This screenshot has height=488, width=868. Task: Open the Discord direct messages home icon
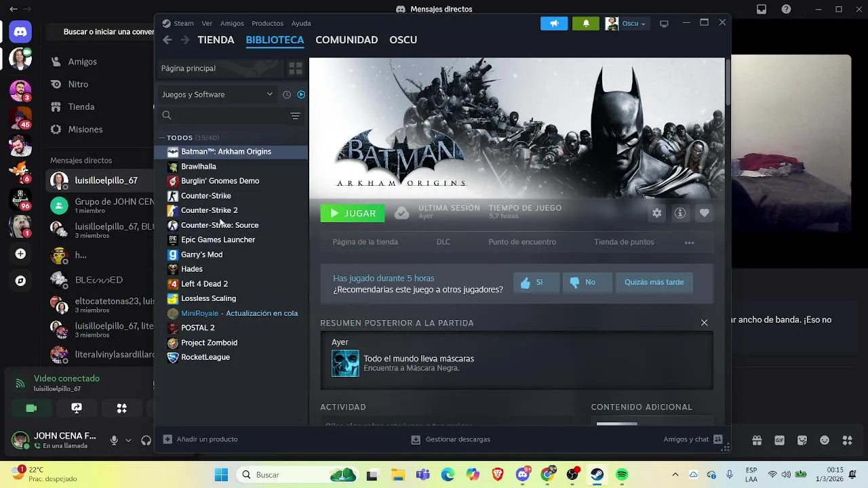pyautogui.click(x=20, y=32)
